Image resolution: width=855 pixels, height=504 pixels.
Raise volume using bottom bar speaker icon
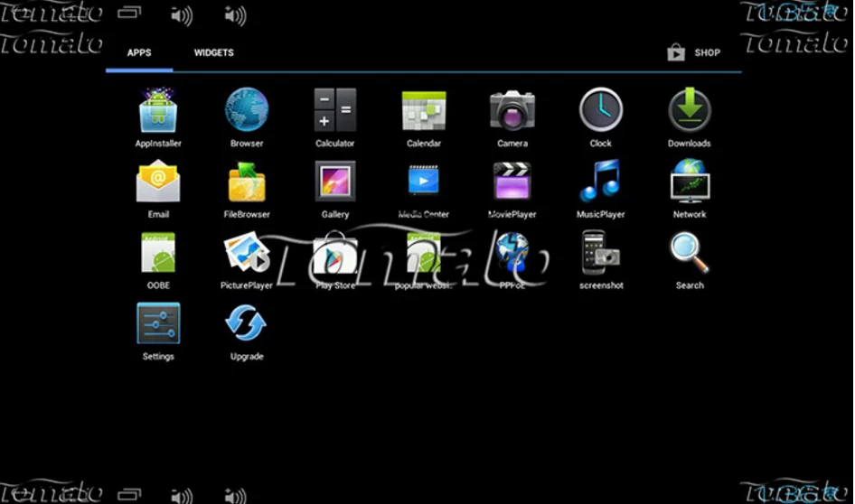pyautogui.click(x=235, y=496)
